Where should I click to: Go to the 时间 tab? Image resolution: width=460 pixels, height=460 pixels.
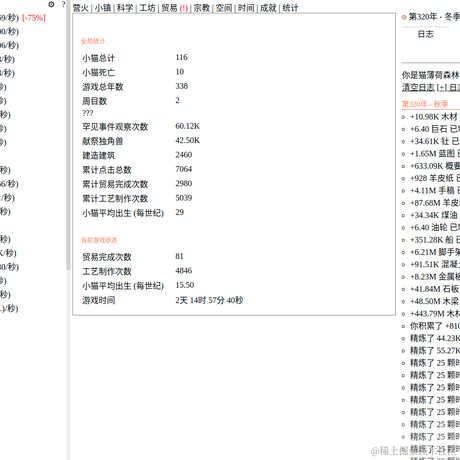click(246, 8)
